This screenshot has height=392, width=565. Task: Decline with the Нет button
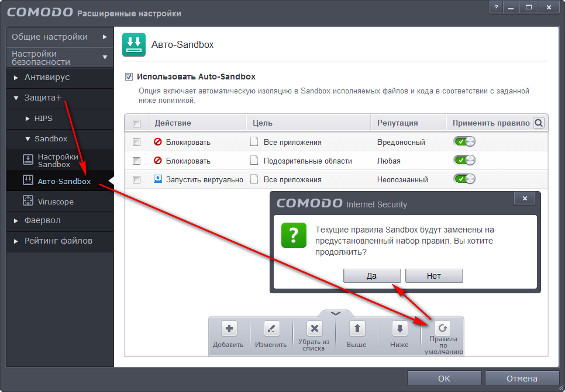[434, 276]
